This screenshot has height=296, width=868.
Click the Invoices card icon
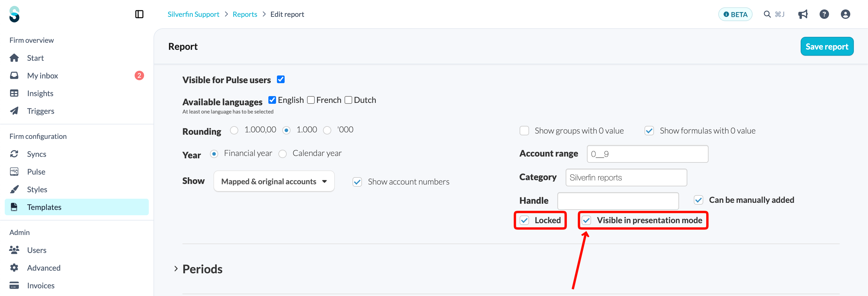pos(14,285)
